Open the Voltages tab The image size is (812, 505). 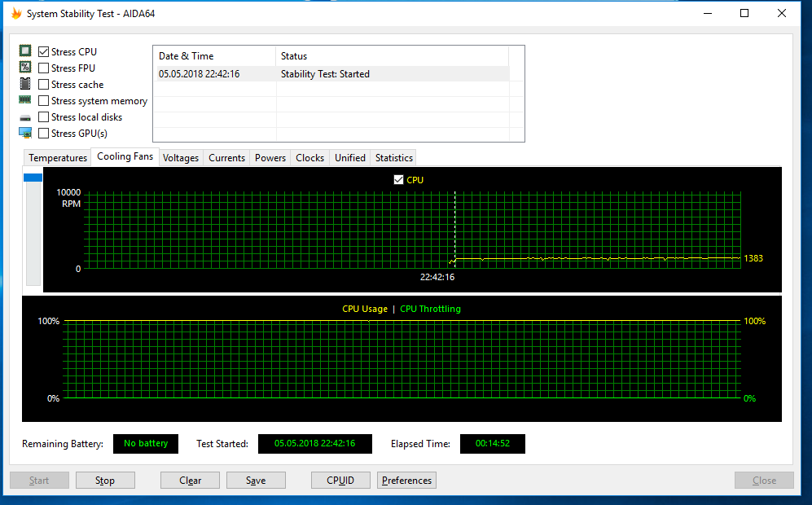coord(180,158)
